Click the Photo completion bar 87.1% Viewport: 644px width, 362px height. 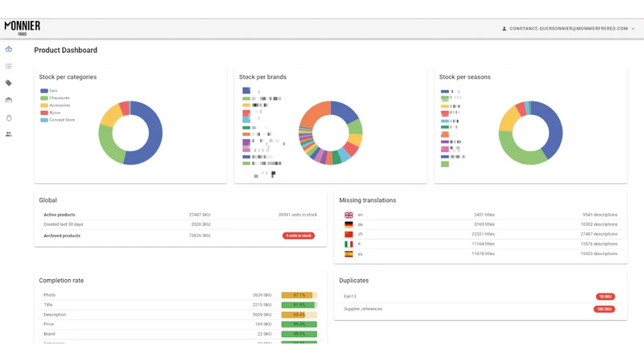pos(299,295)
